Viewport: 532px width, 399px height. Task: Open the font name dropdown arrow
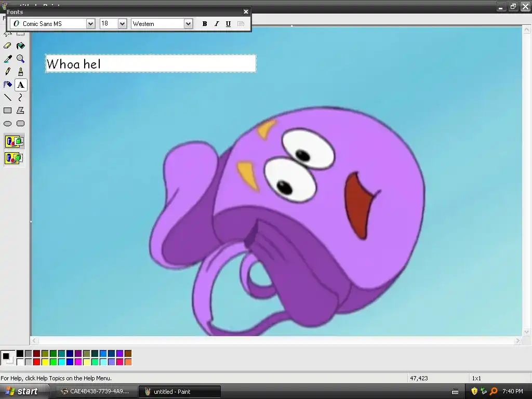90,24
